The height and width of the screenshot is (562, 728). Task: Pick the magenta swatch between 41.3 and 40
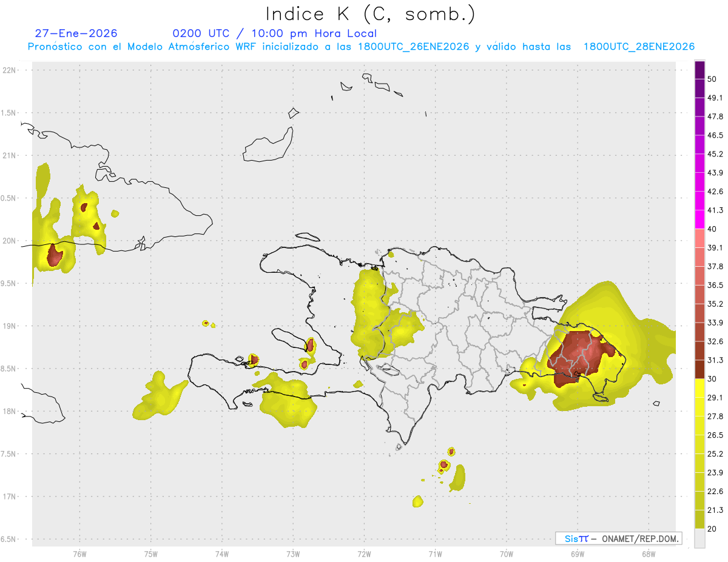tap(699, 219)
